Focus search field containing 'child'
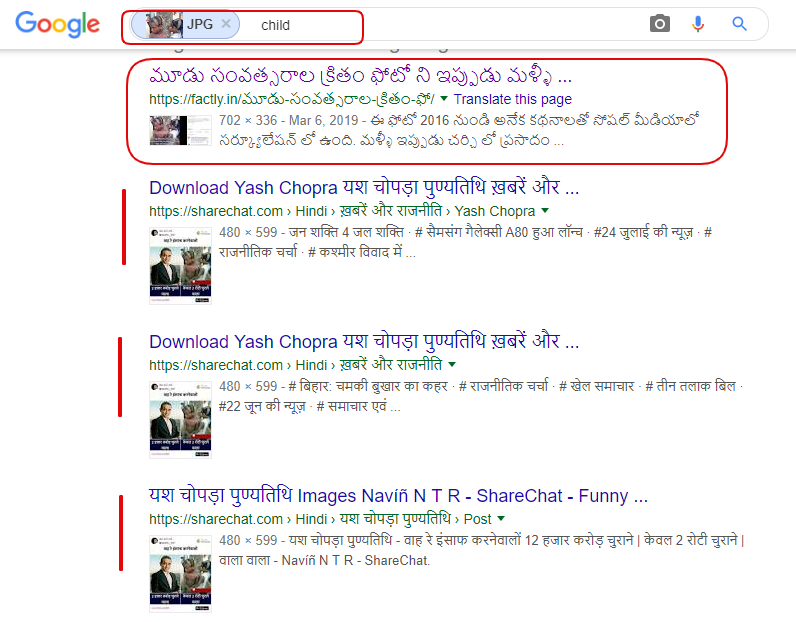 click(447, 25)
